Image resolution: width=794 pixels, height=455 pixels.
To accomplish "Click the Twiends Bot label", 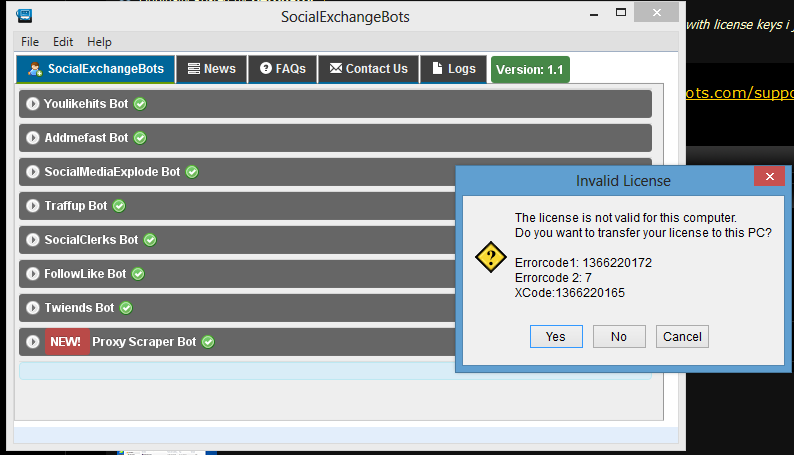I will 79,308.
